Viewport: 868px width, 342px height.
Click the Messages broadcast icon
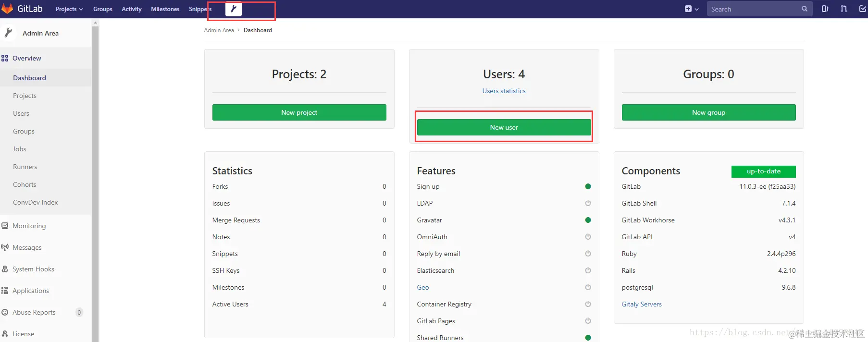[x=5, y=247]
